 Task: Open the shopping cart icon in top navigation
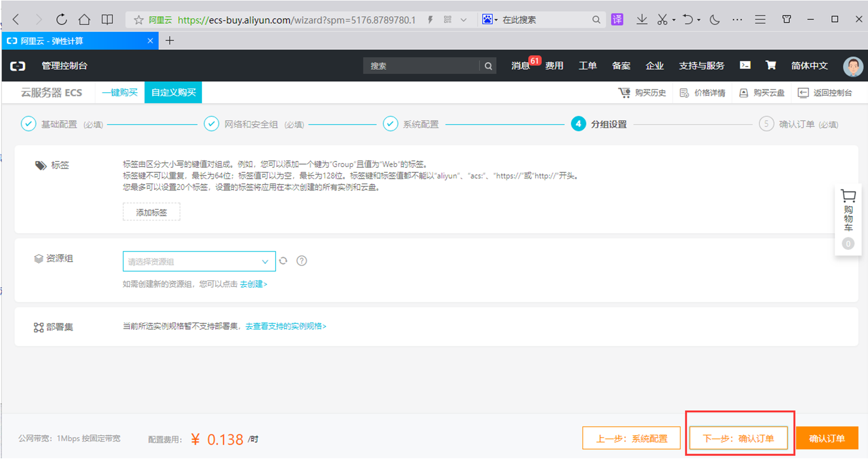(770, 65)
